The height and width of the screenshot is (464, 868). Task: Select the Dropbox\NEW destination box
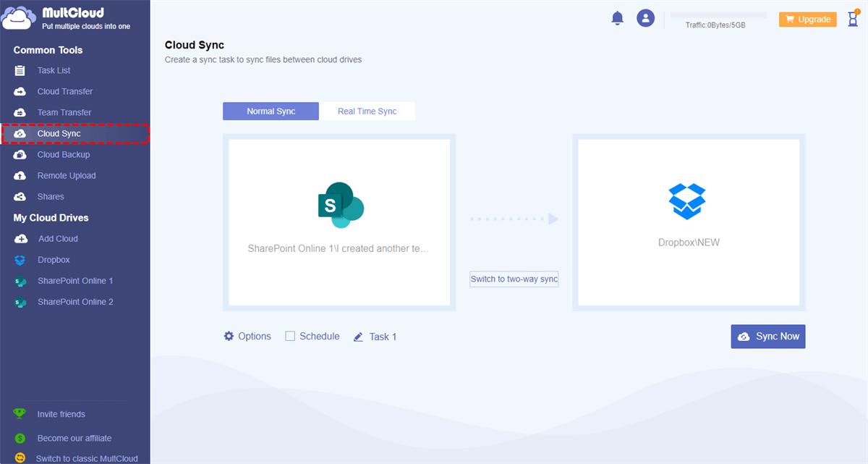coord(689,222)
